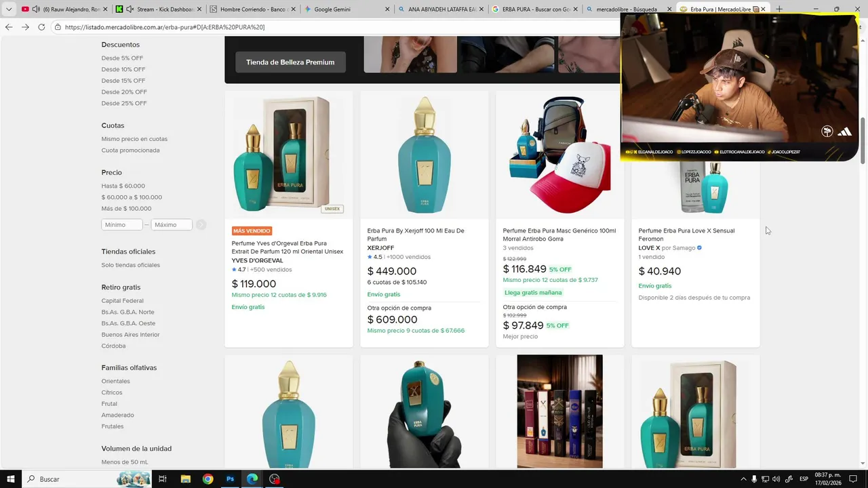
Task: Filter retiro gratis Córdoba
Action: coord(113,346)
